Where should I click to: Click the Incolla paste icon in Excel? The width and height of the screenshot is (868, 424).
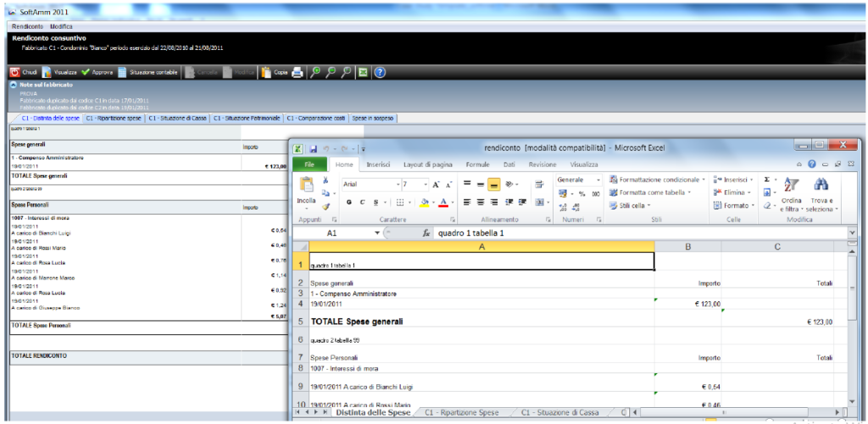coord(306,184)
